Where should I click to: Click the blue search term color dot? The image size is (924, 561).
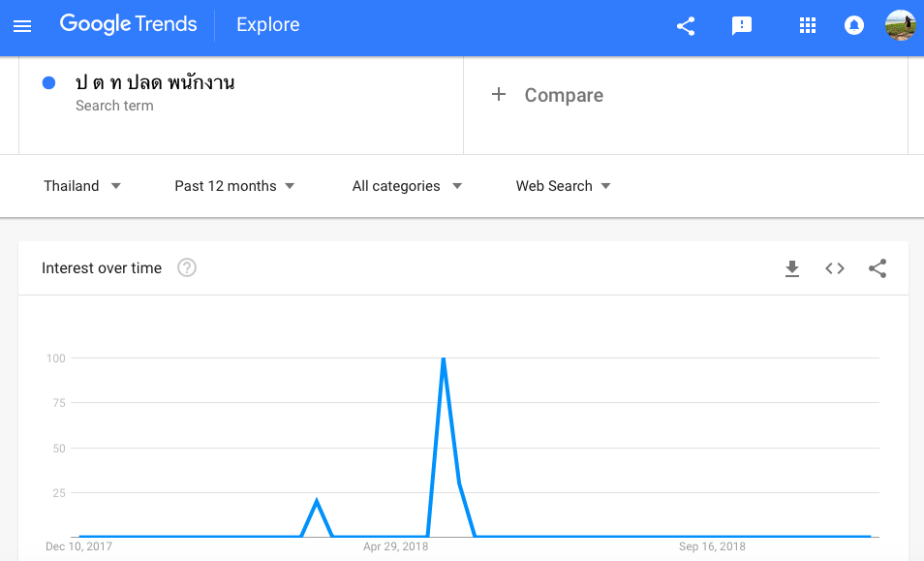click(x=48, y=82)
